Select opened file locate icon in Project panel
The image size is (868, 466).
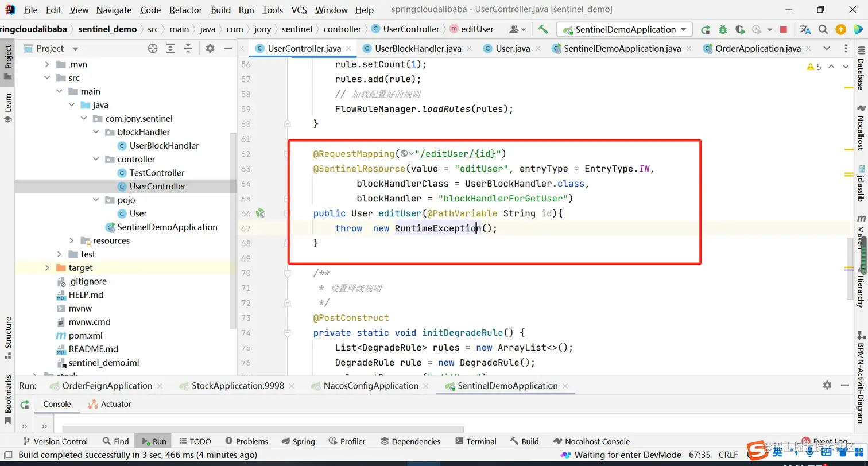[x=153, y=49]
